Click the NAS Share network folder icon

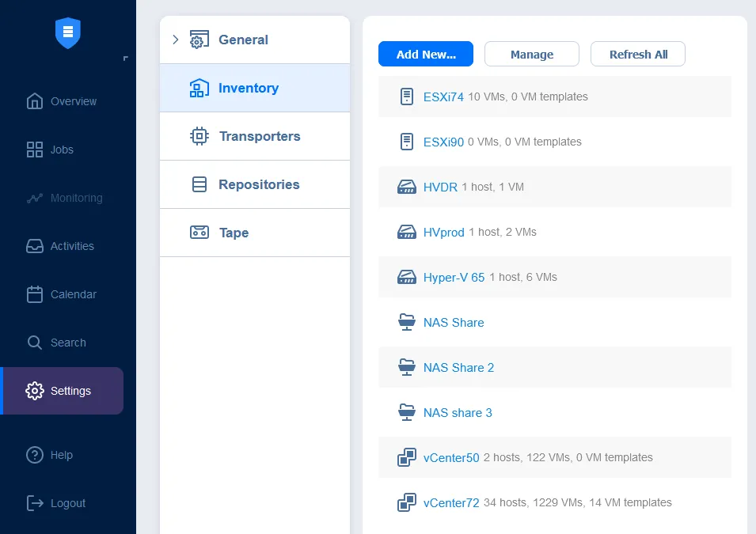(x=406, y=323)
